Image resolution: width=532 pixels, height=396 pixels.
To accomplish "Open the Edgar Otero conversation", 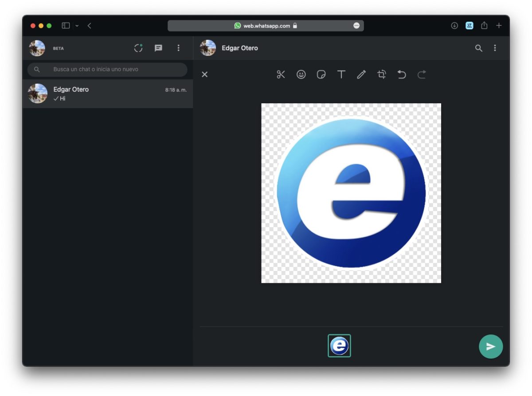I will point(107,94).
